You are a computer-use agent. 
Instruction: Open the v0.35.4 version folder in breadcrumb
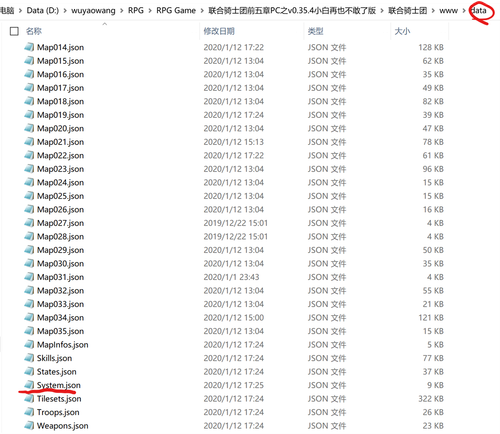[292, 11]
